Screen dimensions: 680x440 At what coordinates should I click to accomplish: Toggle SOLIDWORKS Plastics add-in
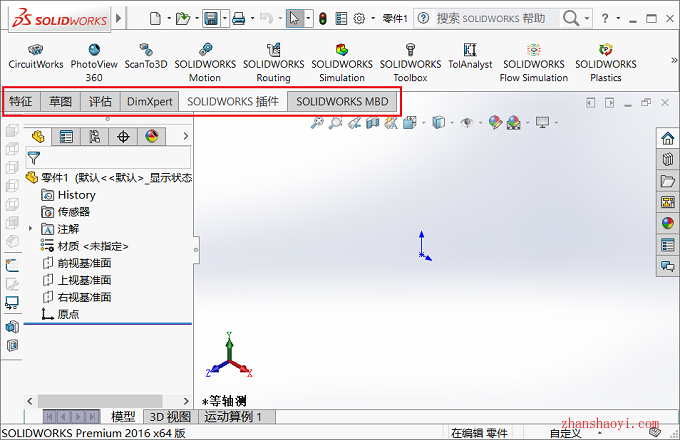pyautogui.click(x=605, y=63)
